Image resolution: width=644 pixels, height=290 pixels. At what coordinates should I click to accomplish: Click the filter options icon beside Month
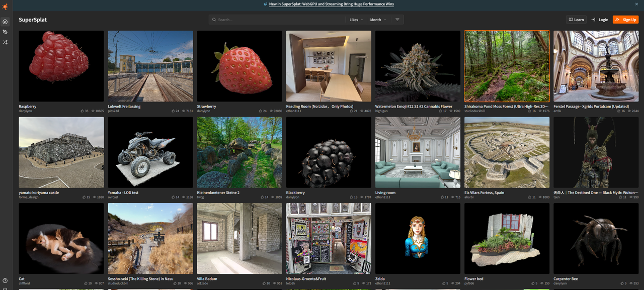tap(397, 20)
